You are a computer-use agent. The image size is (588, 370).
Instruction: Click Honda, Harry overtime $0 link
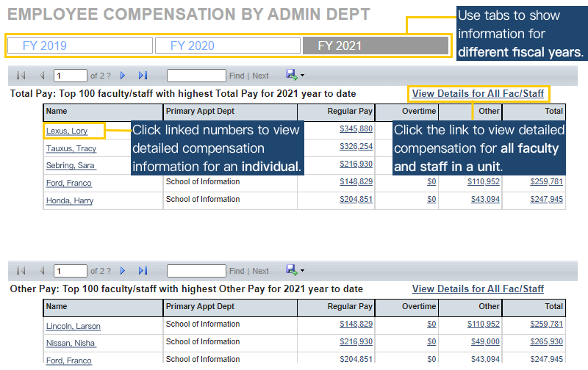point(431,199)
